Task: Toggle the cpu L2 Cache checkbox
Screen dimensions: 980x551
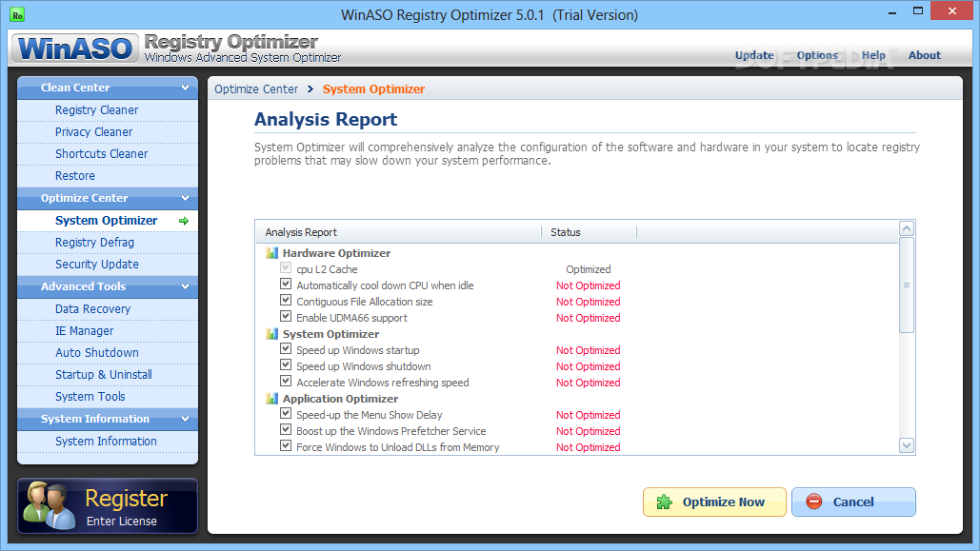Action: (286, 268)
